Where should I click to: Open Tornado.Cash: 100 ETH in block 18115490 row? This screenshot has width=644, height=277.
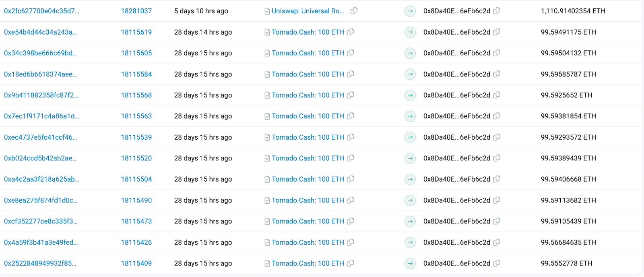tap(308, 200)
